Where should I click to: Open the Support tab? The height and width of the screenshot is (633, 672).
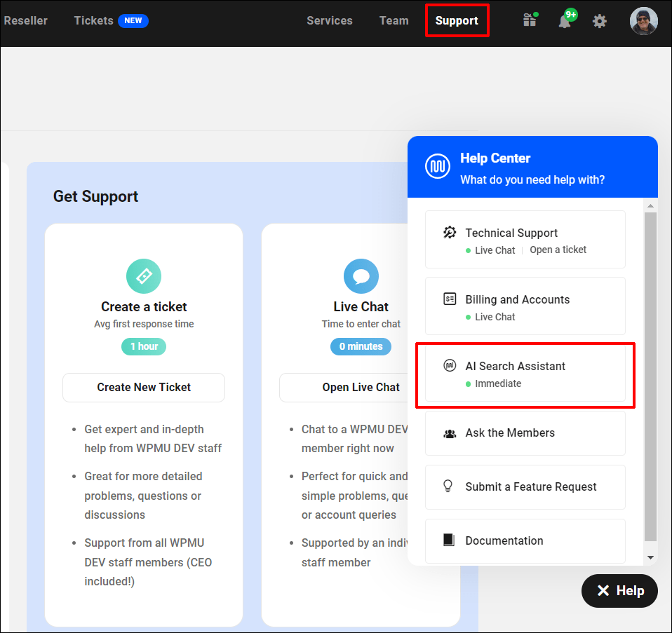pos(457,20)
